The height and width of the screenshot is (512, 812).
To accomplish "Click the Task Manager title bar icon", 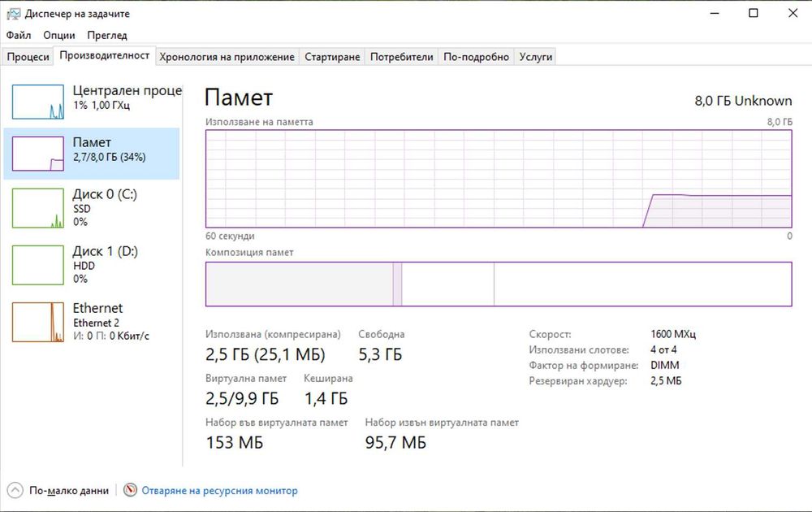I will click(14, 14).
